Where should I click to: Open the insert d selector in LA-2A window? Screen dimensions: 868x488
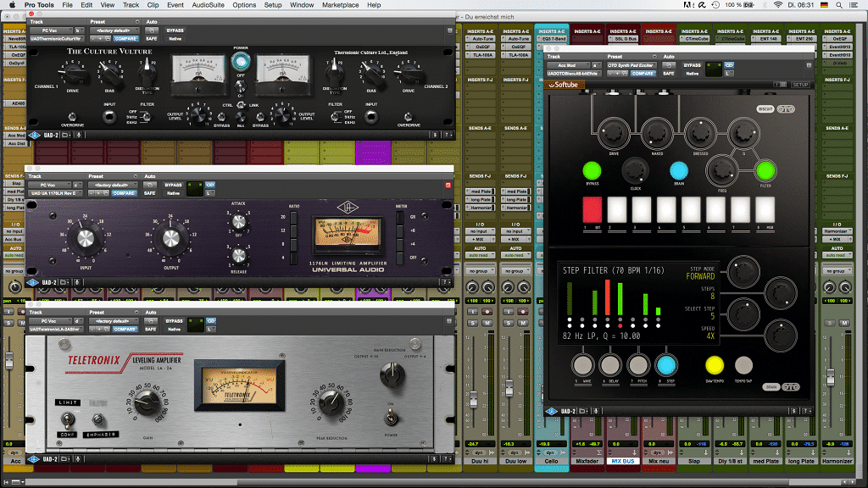(x=78, y=321)
